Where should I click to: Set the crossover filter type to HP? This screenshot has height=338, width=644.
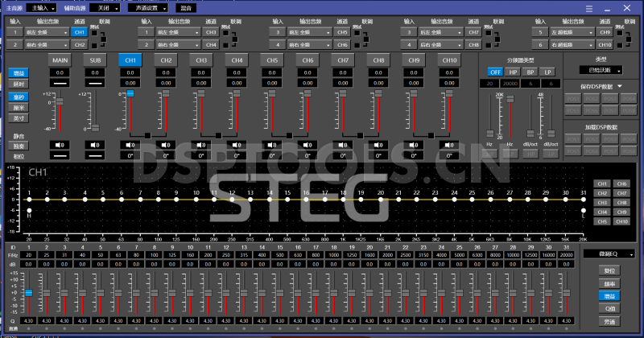coord(512,72)
